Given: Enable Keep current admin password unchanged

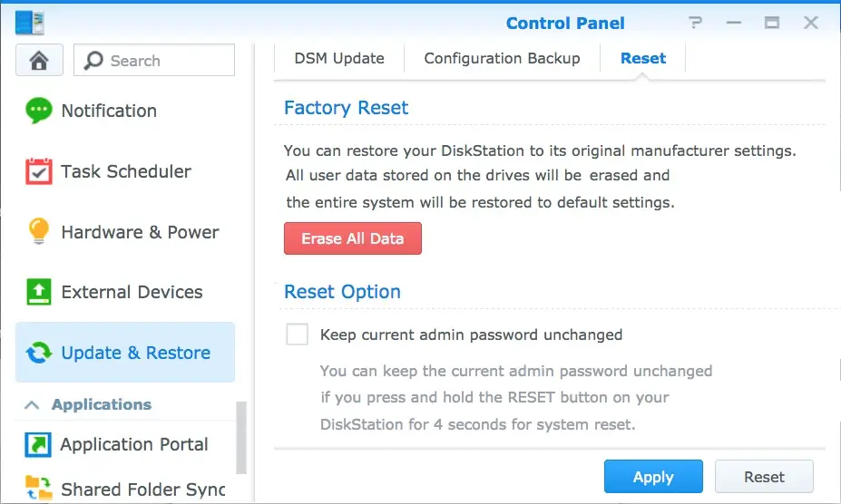Looking at the screenshot, I should tap(298, 334).
